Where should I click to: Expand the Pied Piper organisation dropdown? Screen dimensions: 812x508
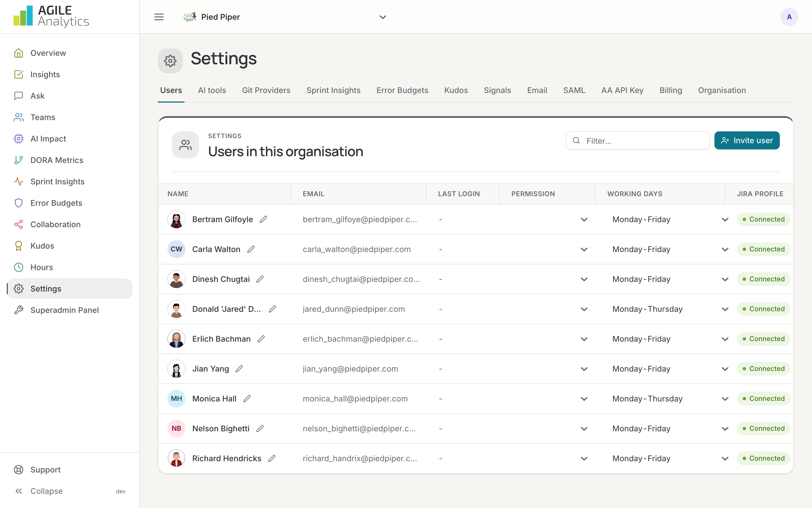(x=285, y=17)
